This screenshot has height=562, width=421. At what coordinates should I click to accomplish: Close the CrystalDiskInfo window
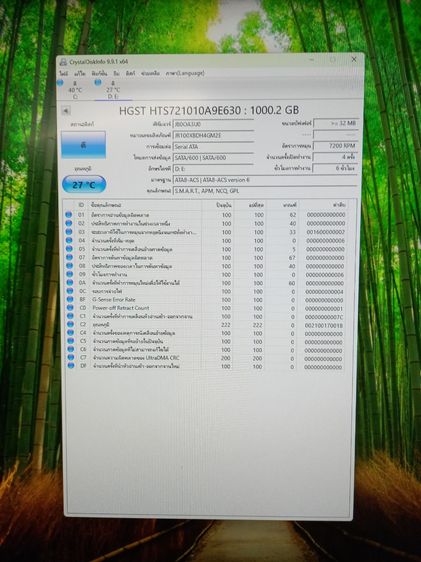pos(354,59)
